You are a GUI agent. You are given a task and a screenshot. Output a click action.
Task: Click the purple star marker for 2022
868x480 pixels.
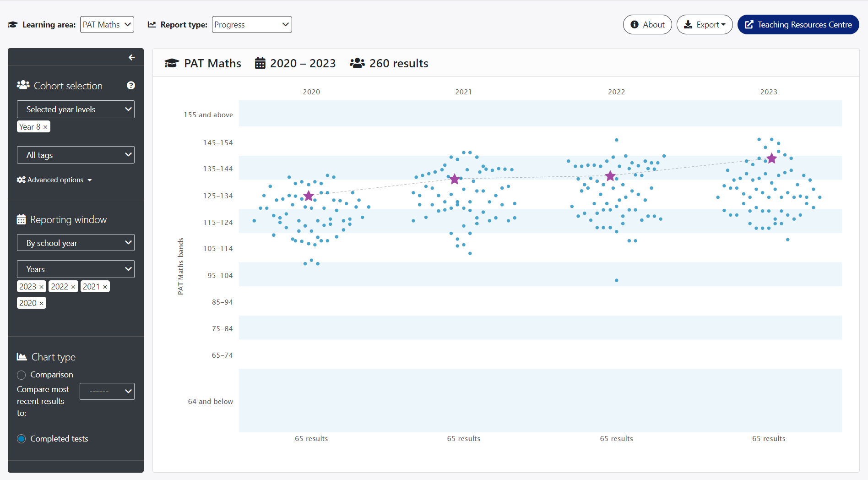pyautogui.click(x=610, y=176)
